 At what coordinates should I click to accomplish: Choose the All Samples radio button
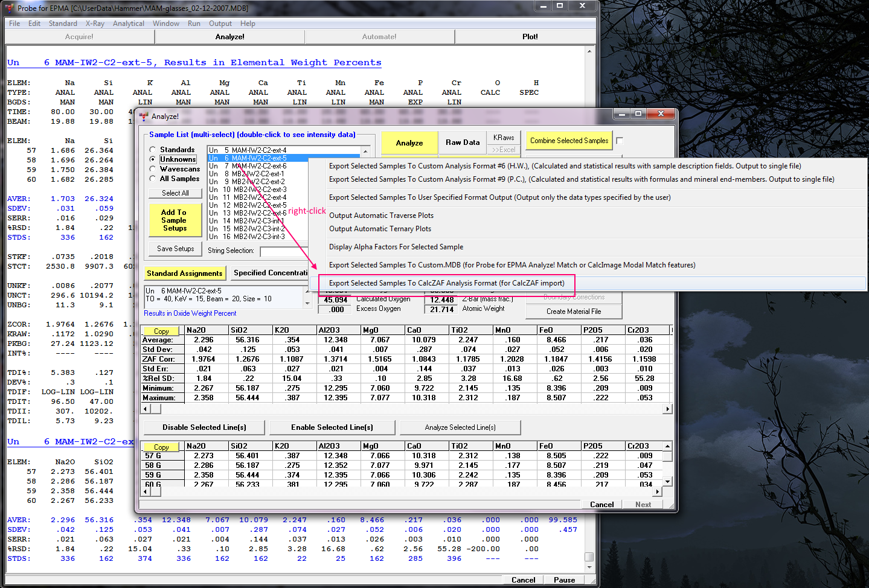coord(153,179)
